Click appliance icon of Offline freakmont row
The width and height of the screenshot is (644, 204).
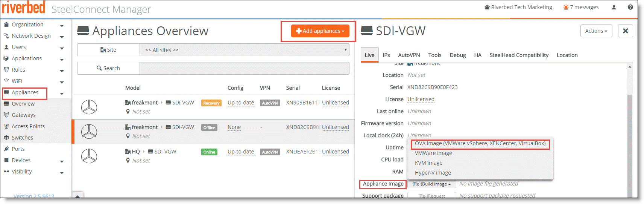coord(89,132)
